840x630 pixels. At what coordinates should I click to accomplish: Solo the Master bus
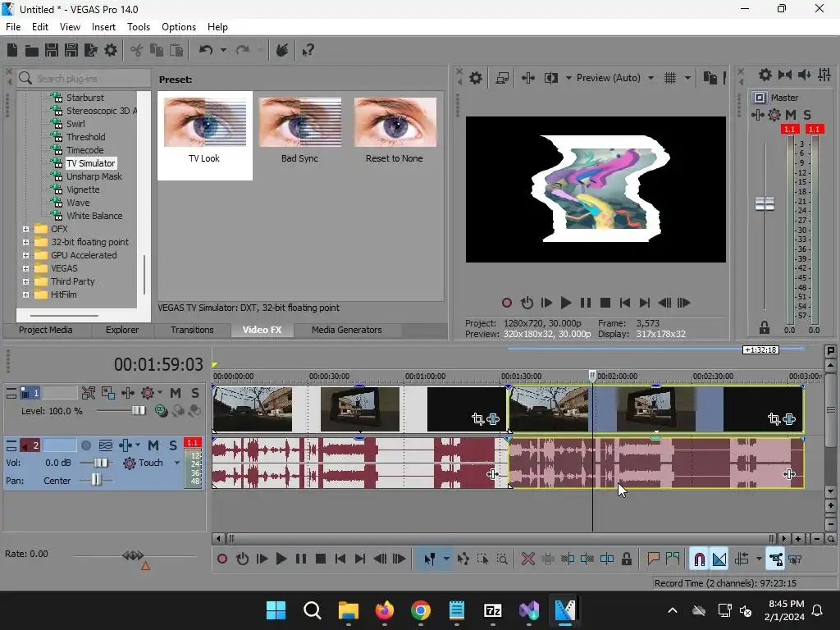(807, 115)
